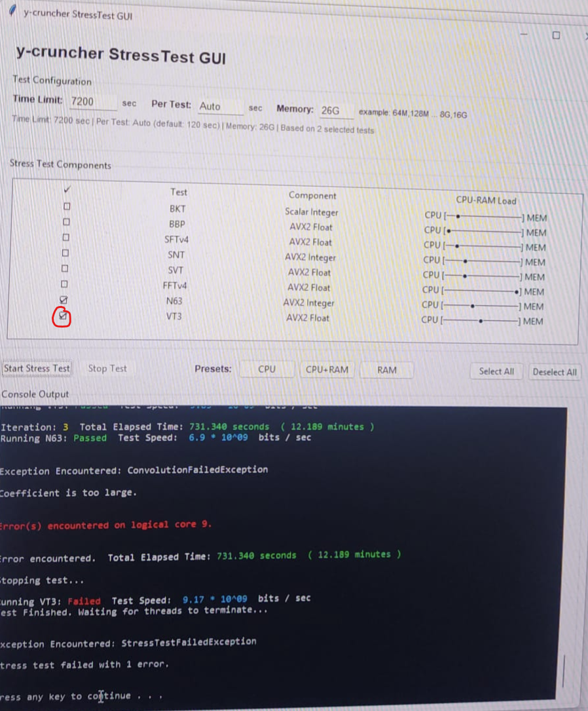Screen dimensions: 588x711
Task: Click the green Passed status text
Action: [x=90, y=438]
